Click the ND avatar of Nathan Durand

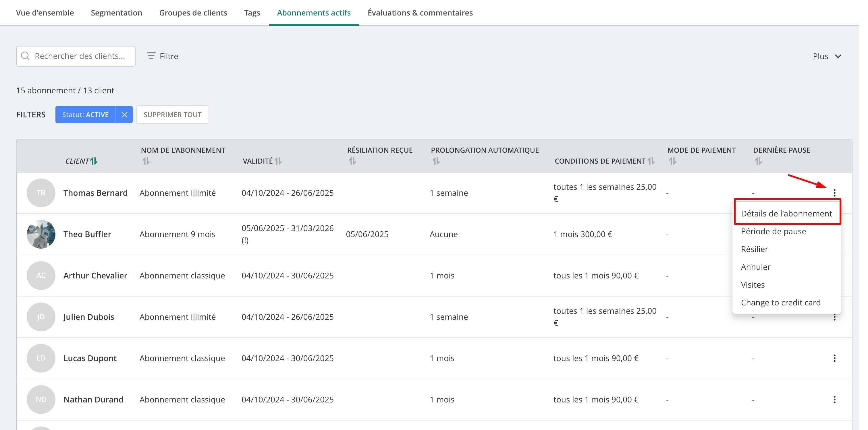[41, 400]
